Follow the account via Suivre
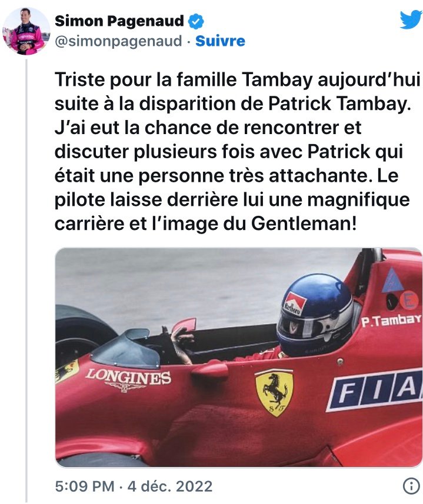This screenshot has width=423, height=504. (x=220, y=41)
